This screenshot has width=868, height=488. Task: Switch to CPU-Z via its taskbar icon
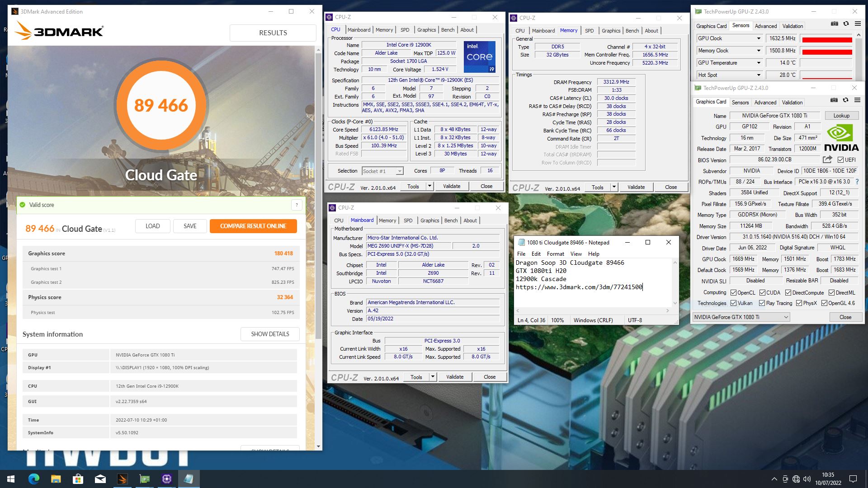(166, 479)
